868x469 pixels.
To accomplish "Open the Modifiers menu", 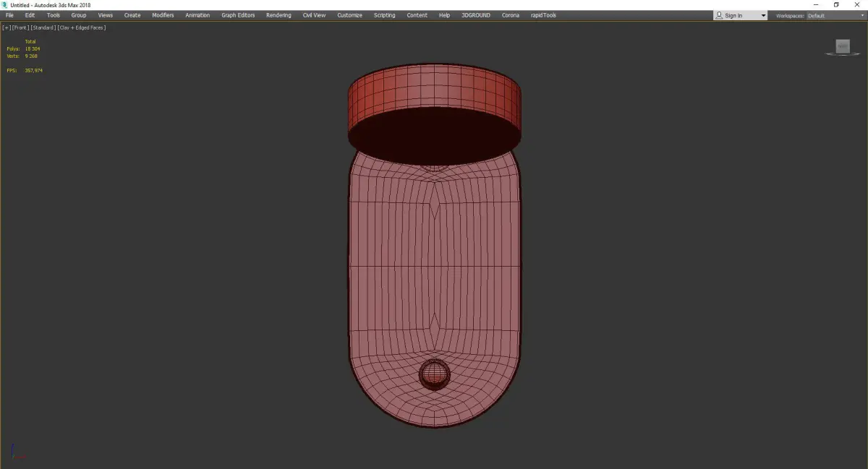I will pos(163,15).
